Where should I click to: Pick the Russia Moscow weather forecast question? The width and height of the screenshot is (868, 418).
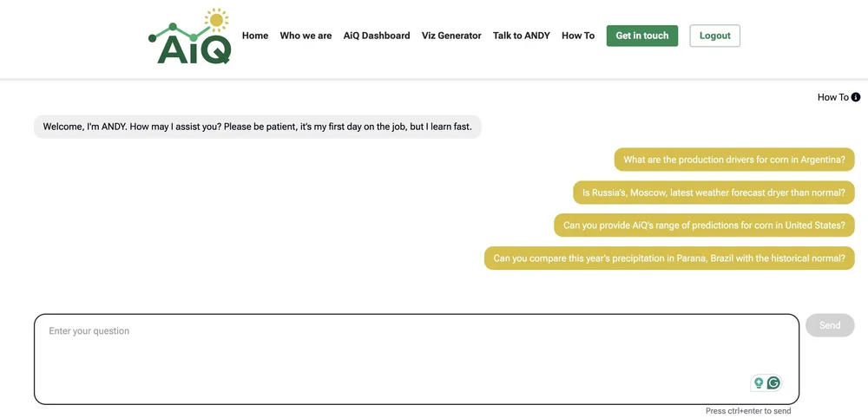[x=713, y=193]
